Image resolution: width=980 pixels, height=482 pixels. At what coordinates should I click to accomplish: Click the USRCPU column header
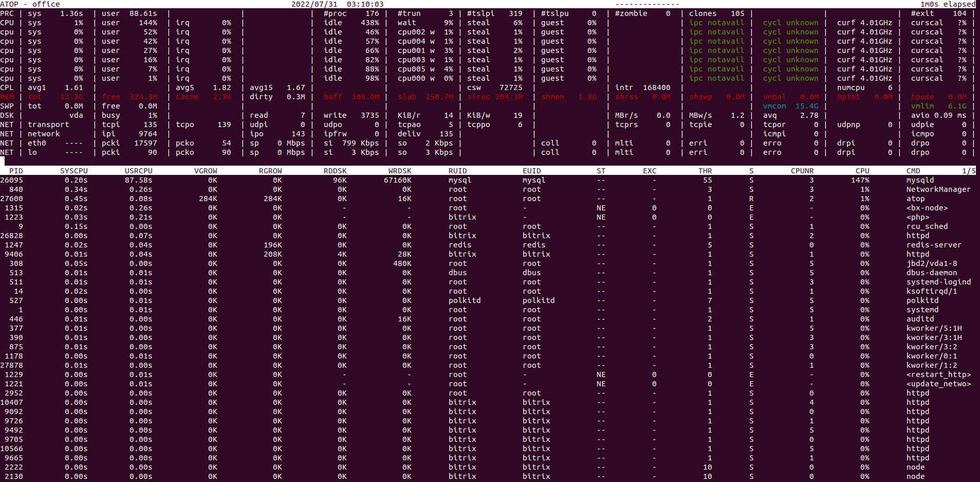coord(139,171)
